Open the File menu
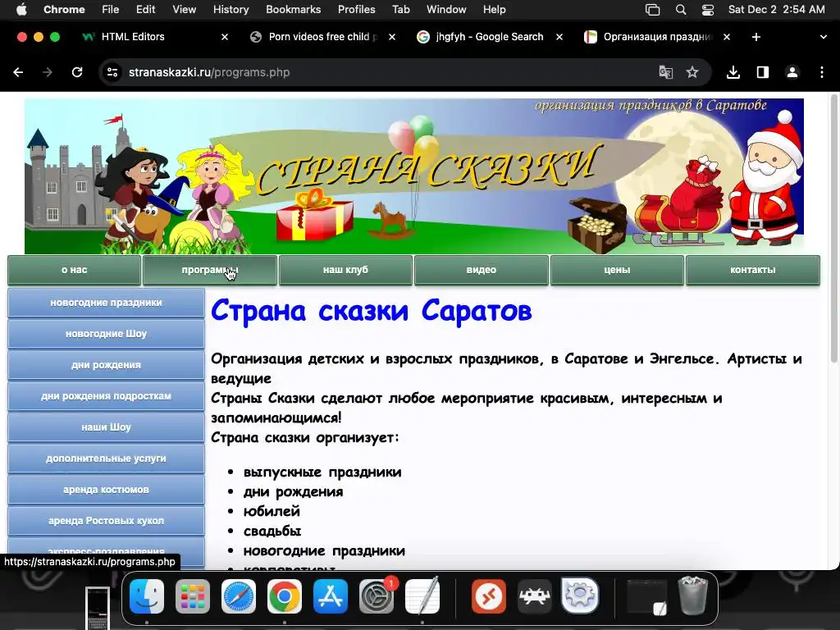 (x=111, y=9)
